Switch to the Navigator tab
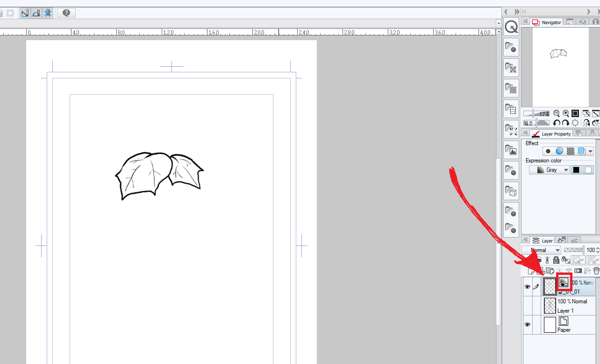 point(547,22)
